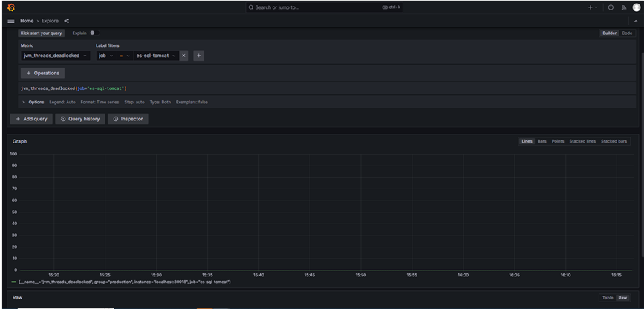Open the jvm_threads_deadlocked metric dropdown
The width and height of the screenshot is (644, 309).
[x=56, y=56]
